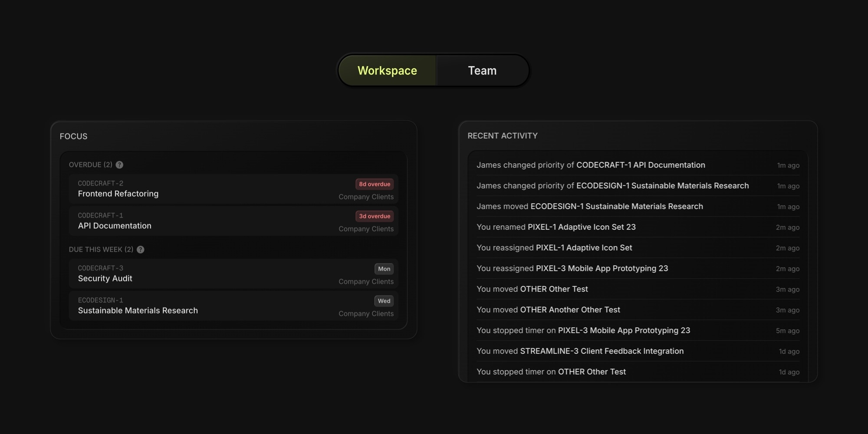Click the help icon beside OVERDUE heading

coord(119,165)
